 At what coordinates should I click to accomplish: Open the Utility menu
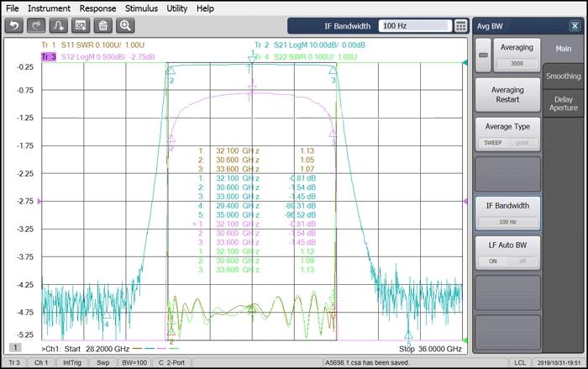pyautogui.click(x=177, y=8)
